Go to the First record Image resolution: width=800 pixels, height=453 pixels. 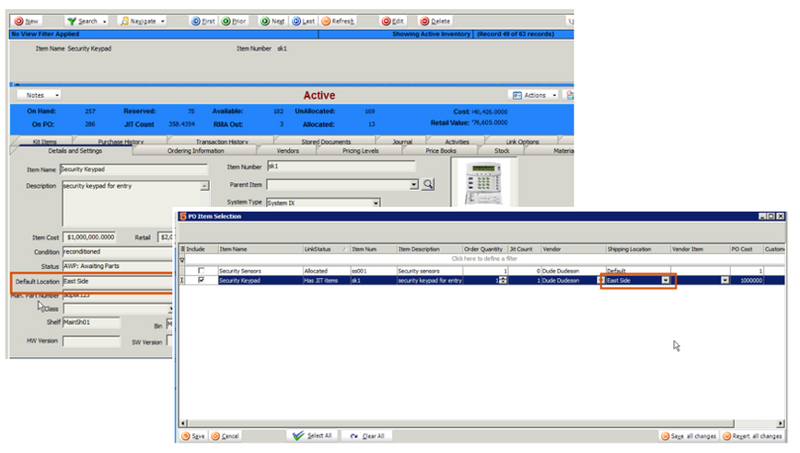tap(202, 20)
